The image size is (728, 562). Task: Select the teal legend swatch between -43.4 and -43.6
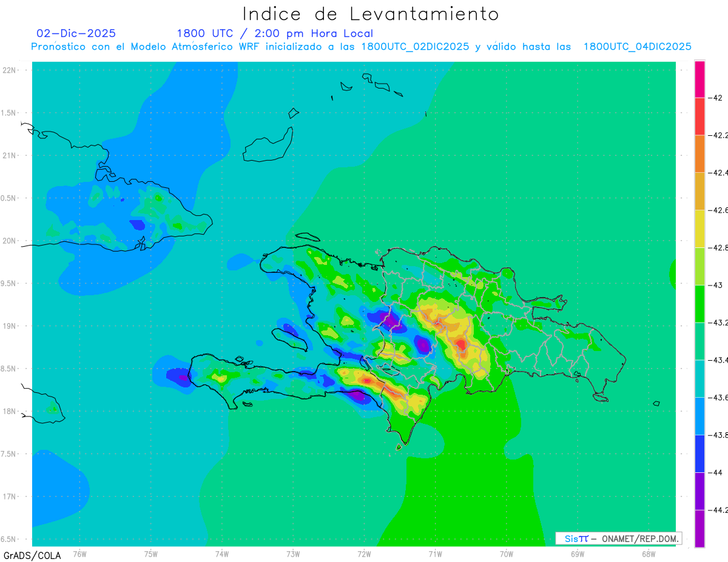699,379
